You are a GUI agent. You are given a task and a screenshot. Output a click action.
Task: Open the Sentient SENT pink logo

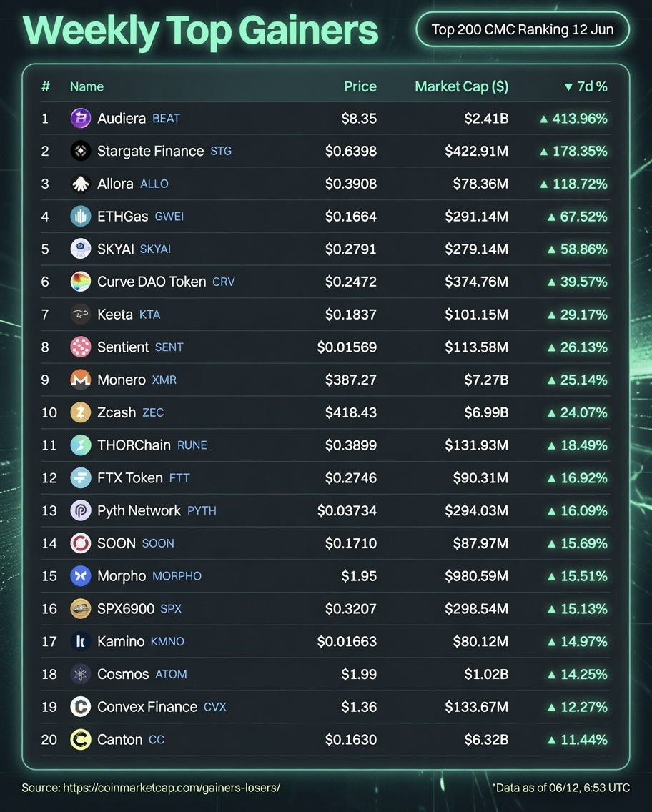80,347
